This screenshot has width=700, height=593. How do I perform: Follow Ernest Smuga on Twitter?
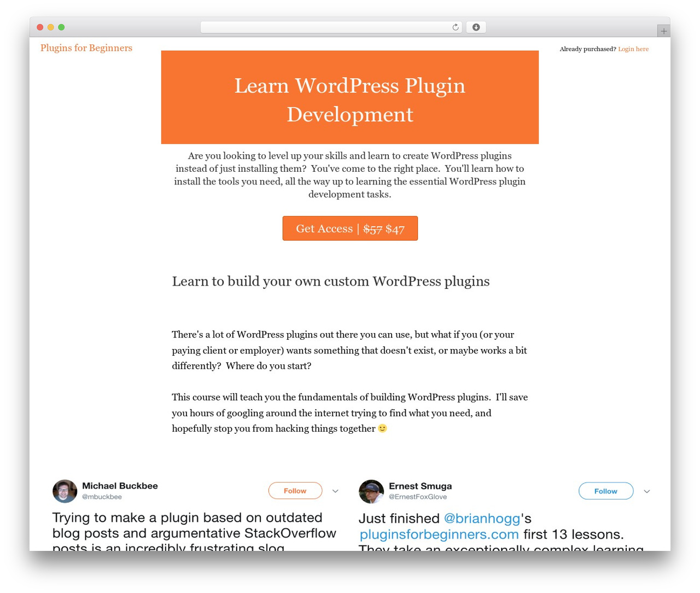[606, 491]
